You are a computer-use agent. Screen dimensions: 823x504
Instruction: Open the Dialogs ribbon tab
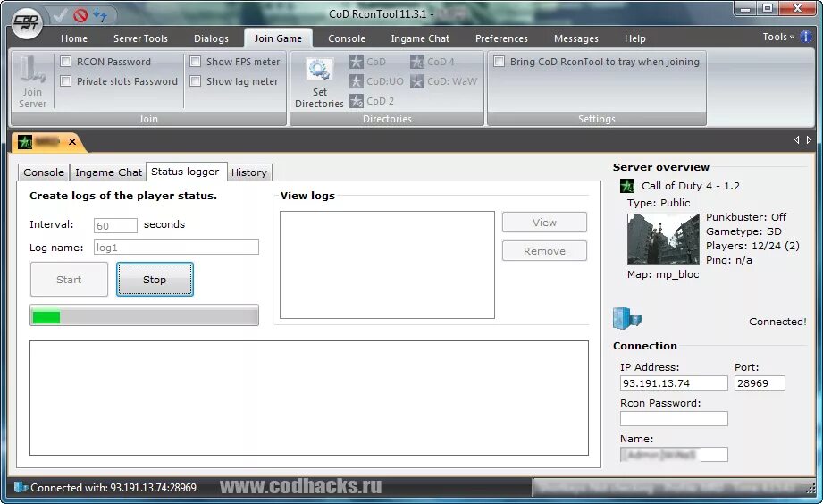[211, 38]
